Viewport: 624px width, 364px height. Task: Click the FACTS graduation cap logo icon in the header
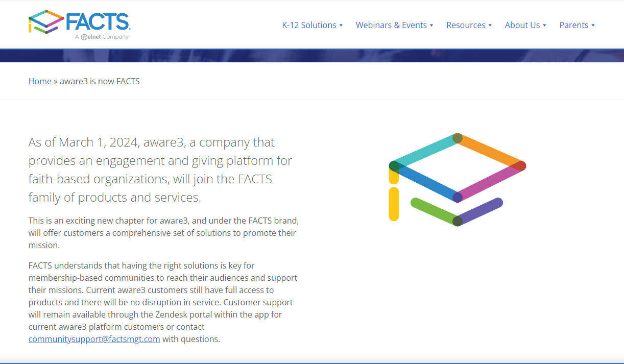46,22
